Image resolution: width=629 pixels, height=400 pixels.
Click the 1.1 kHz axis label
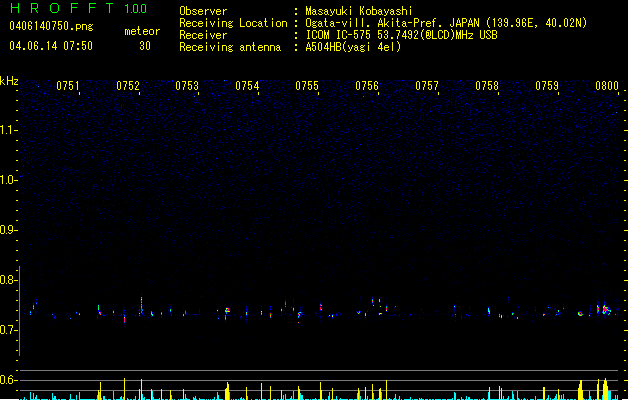pyautogui.click(x=8, y=130)
